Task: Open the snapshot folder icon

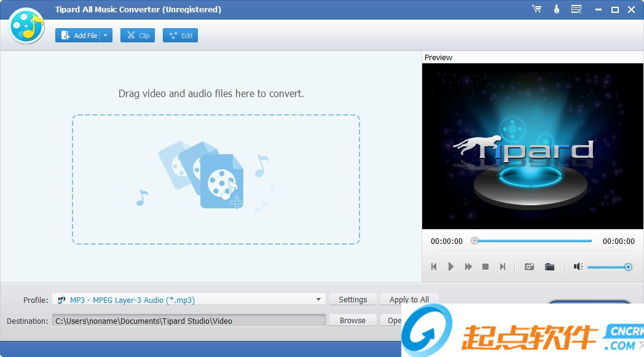Action: coord(549,267)
